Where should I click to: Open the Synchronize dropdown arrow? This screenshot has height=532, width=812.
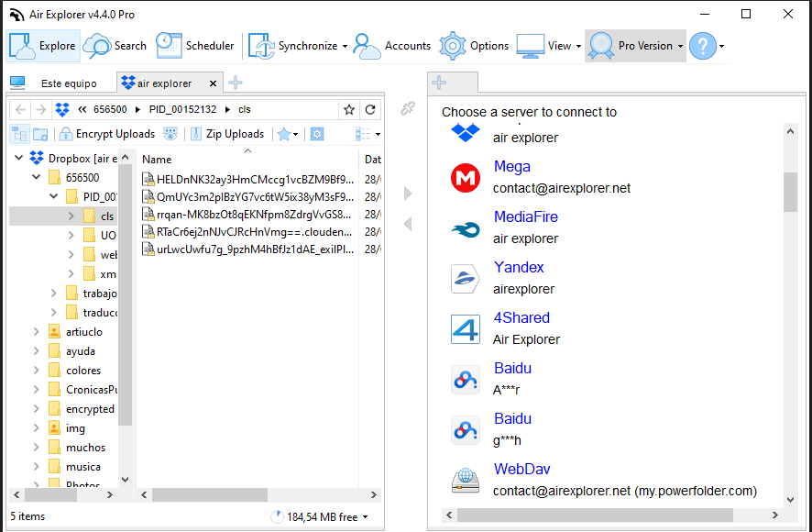click(345, 46)
